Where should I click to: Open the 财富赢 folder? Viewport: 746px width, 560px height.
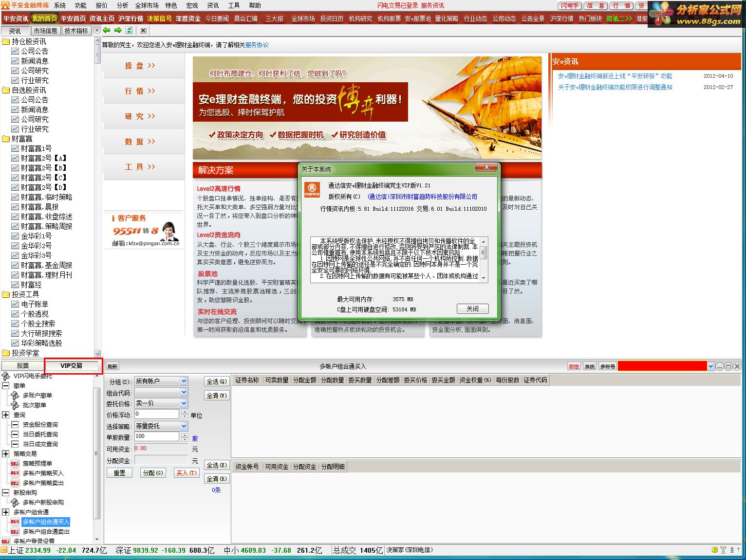[17, 139]
